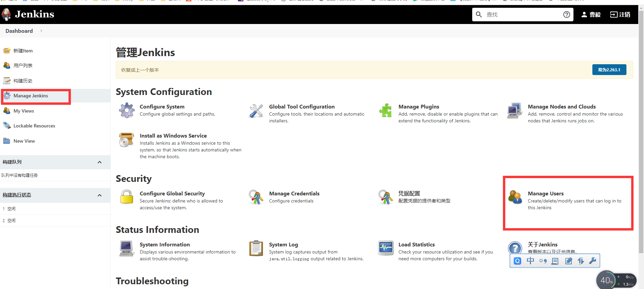Click the 凭据配置 keys icon

385,197
